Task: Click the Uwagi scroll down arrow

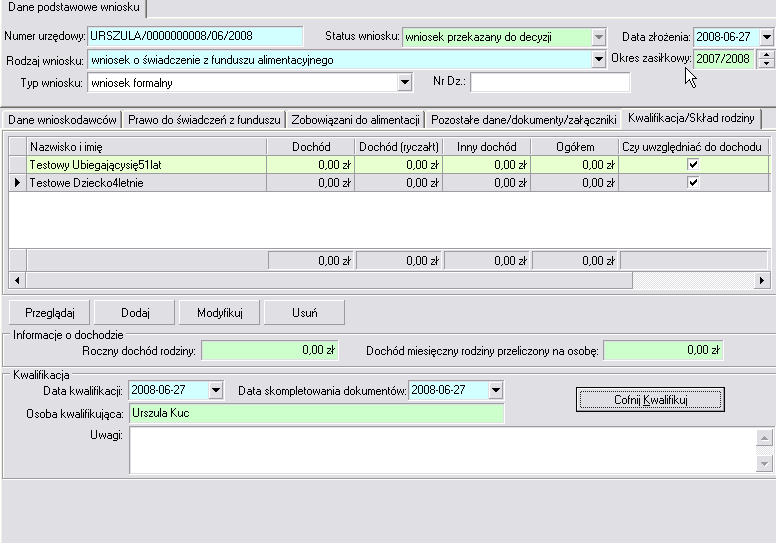Action: [764, 464]
